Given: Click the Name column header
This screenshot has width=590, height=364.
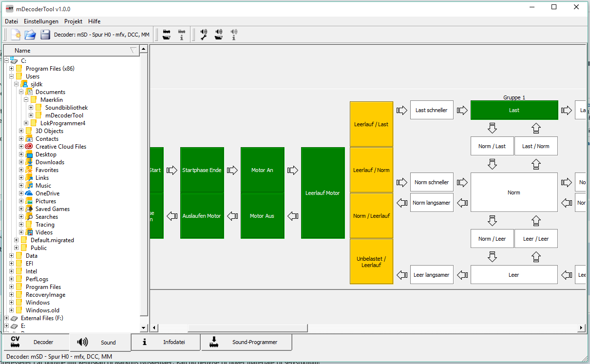Looking at the screenshot, I should (72, 50).
